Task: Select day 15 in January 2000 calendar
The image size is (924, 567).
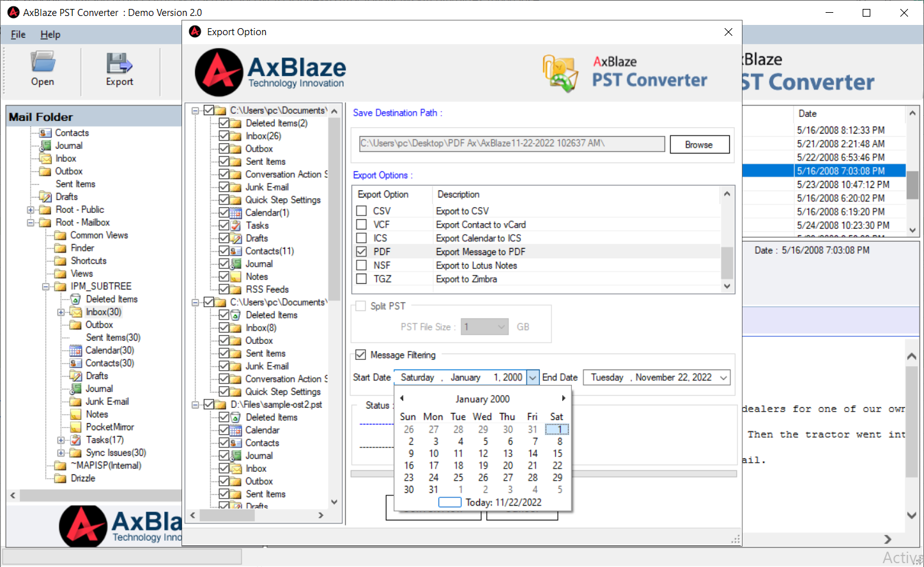Action: [558, 453]
